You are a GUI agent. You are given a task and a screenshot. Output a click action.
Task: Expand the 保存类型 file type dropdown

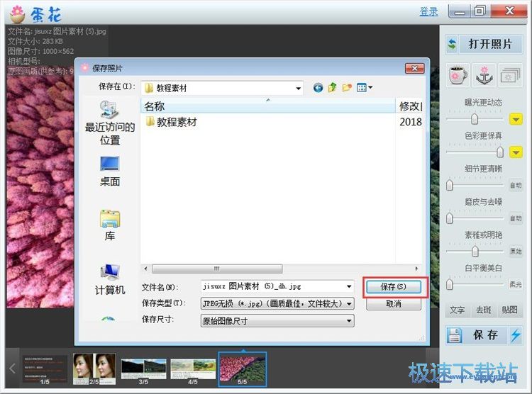click(349, 303)
